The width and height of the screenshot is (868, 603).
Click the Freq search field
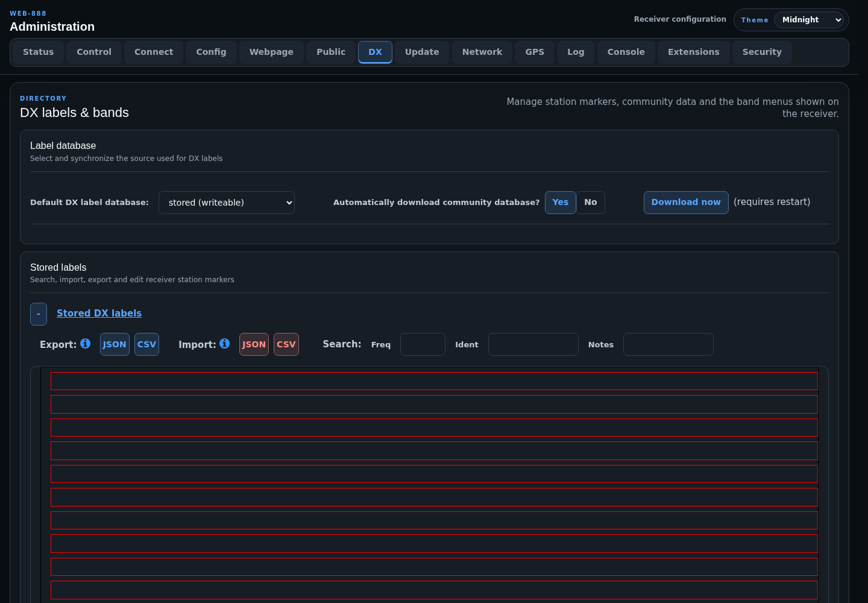click(423, 344)
